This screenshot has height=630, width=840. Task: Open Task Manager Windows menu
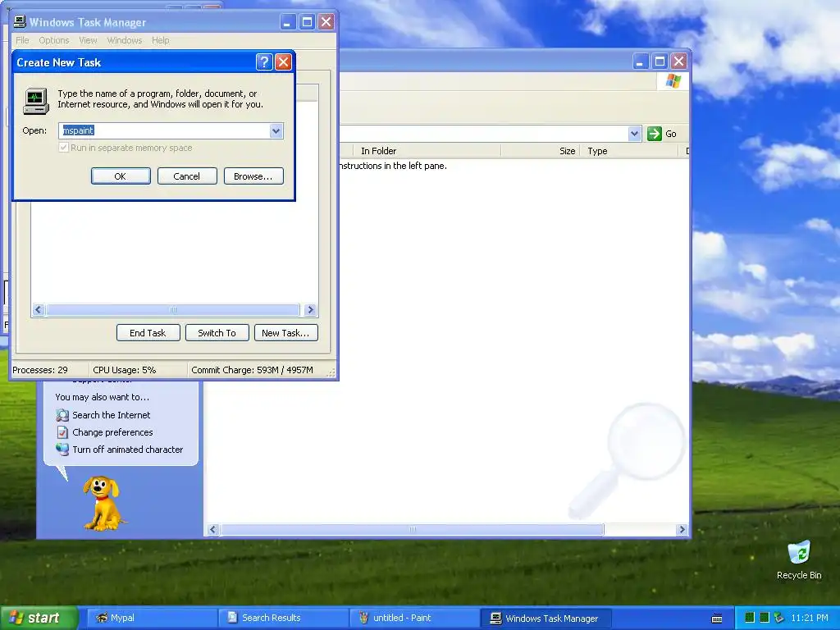pyautogui.click(x=125, y=40)
